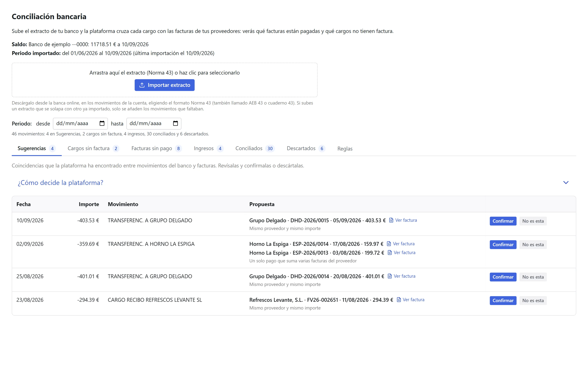
Task: Click the Importar extracto button
Action: pos(164,85)
